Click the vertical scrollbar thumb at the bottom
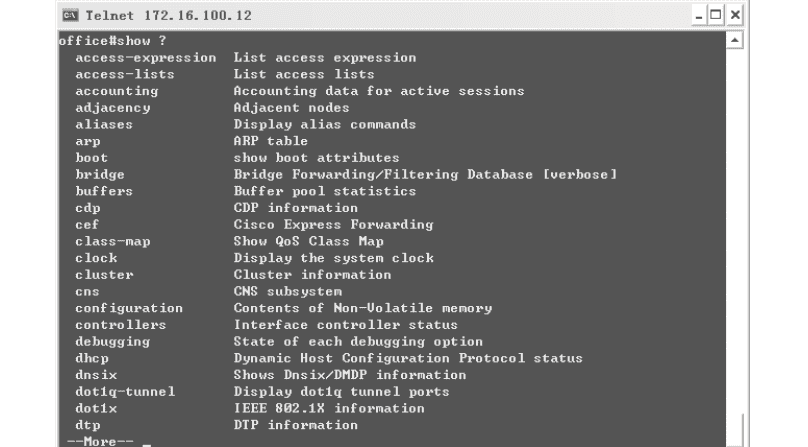 click(737, 430)
